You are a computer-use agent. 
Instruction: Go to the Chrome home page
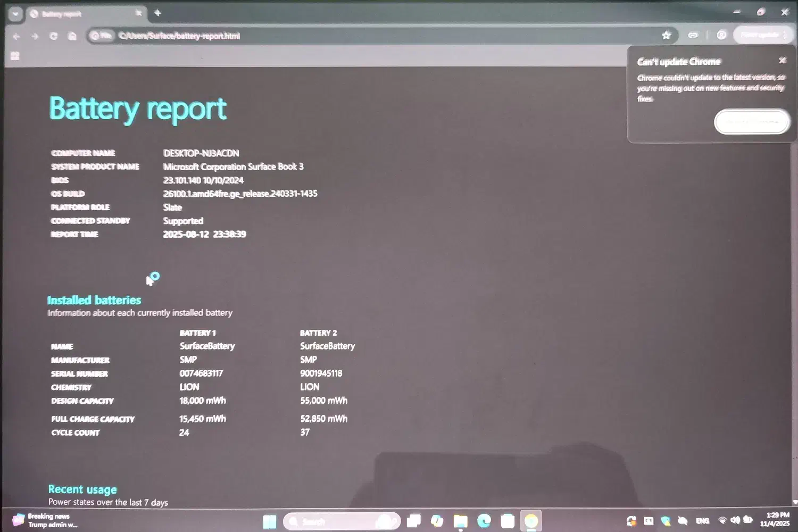(x=72, y=36)
